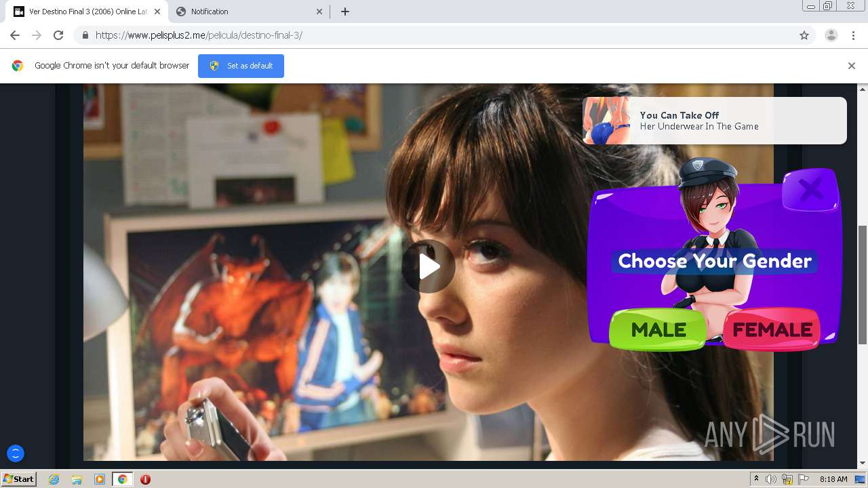View site info via the padlock icon
Screen dimensions: 868x488
click(85, 35)
